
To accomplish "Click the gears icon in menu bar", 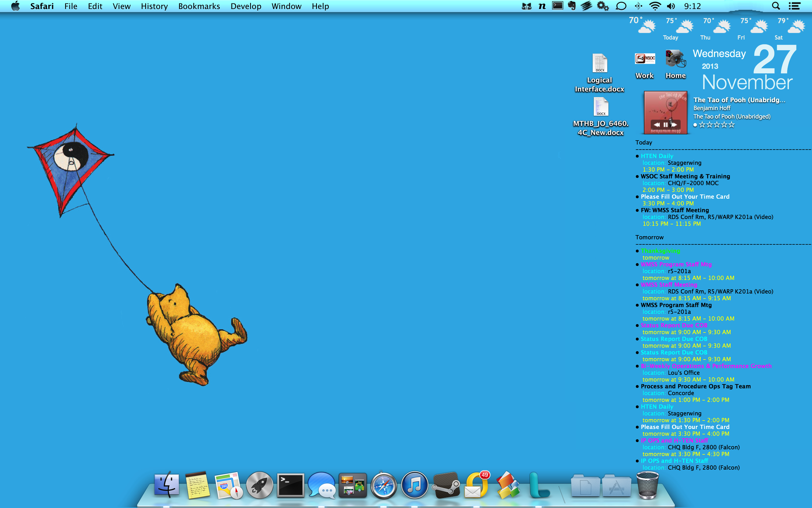I will pyautogui.click(x=603, y=6).
